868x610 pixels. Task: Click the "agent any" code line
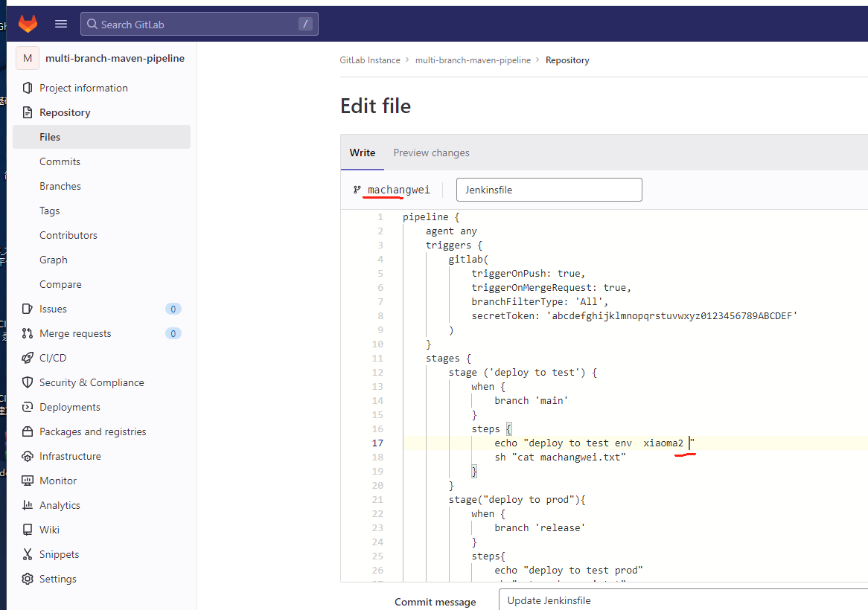tap(451, 231)
